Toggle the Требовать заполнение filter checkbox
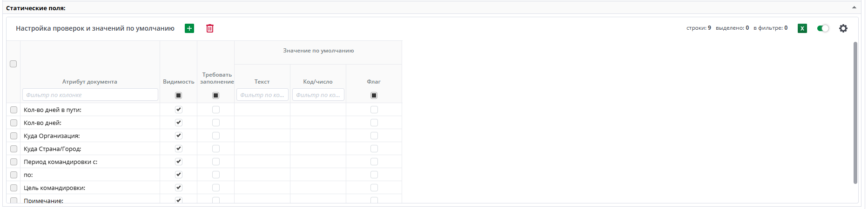The height and width of the screenshot is (209, 868). (x=216, y=95)
